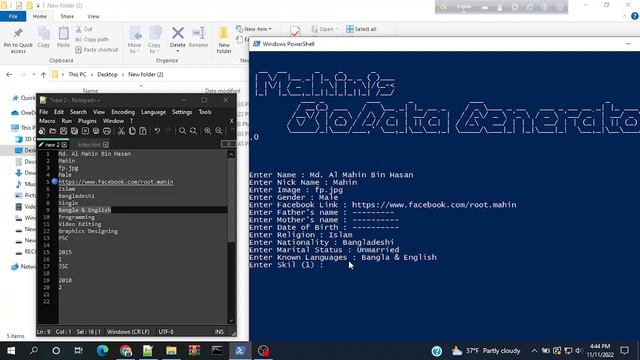The height and width of the screenshot is (360, 640).
Task: Click the Notepad++ scrollbar up arrow
Action: [x=231, y=154]
